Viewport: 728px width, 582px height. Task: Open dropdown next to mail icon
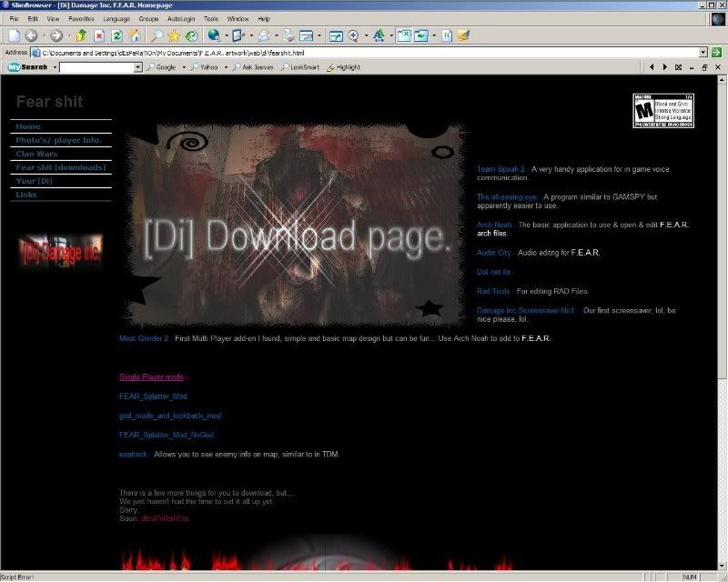point(277,35)
